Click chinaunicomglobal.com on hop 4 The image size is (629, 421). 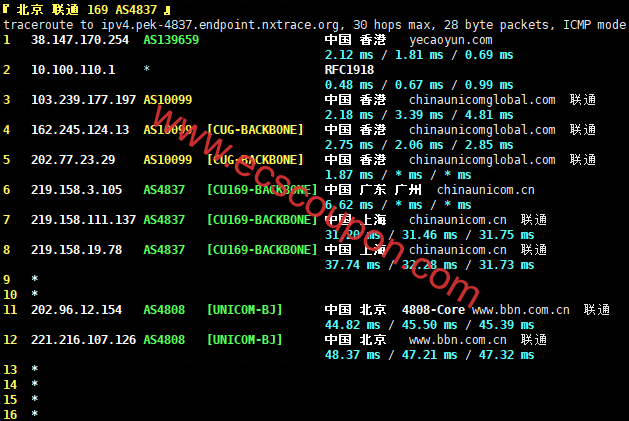(482, 130)
